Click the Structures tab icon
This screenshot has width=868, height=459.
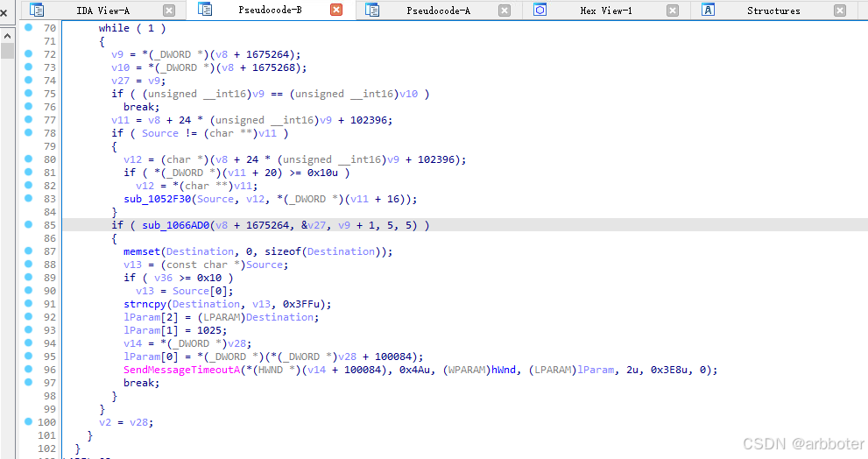(708, 10)
